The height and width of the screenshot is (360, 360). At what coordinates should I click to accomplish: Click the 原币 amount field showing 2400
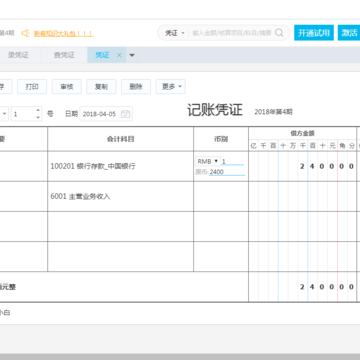pos(227,172)
